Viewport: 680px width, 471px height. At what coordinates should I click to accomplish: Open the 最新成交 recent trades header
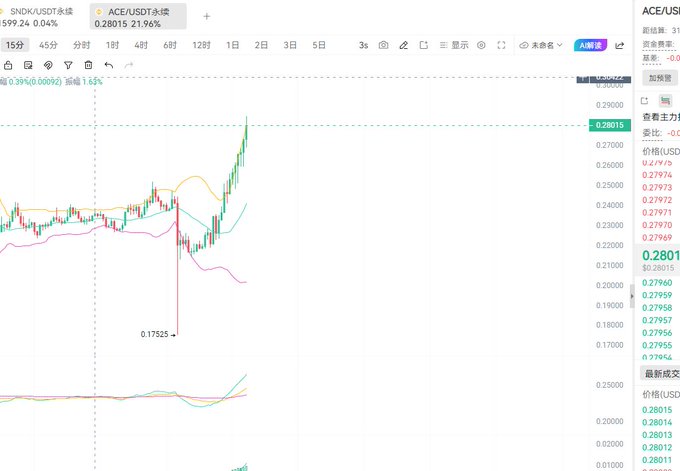pos(661,374)
